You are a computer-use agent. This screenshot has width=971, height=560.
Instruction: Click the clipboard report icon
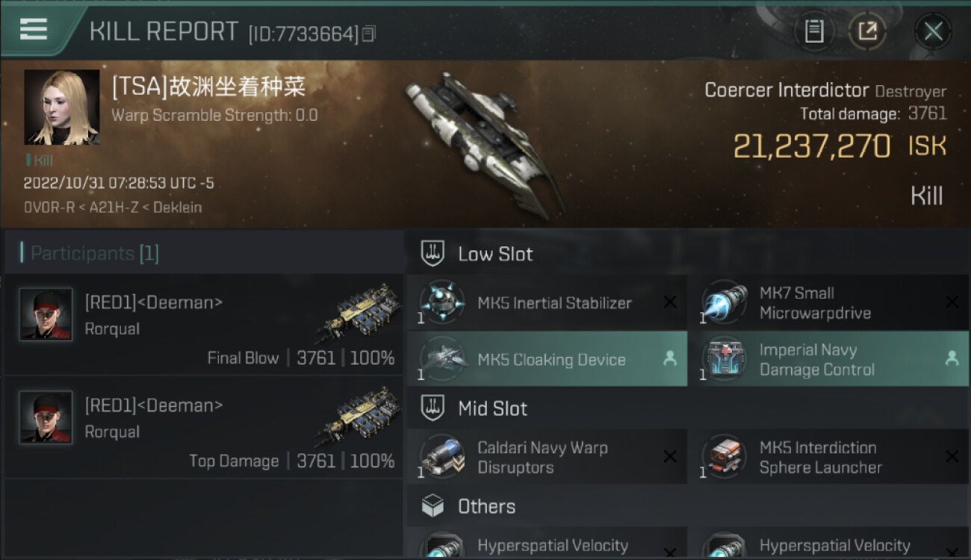(814, 31)
